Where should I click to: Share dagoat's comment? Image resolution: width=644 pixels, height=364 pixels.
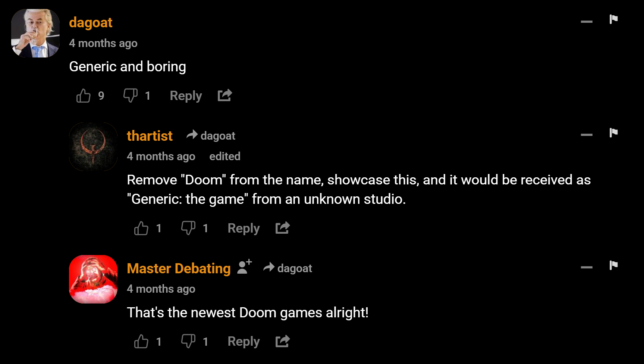[225, 96]
